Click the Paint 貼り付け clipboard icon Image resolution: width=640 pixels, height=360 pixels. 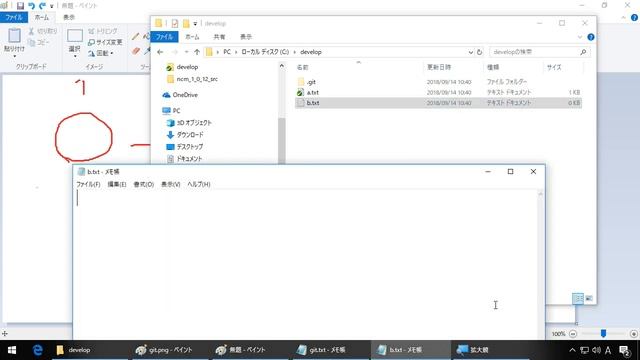14,36
